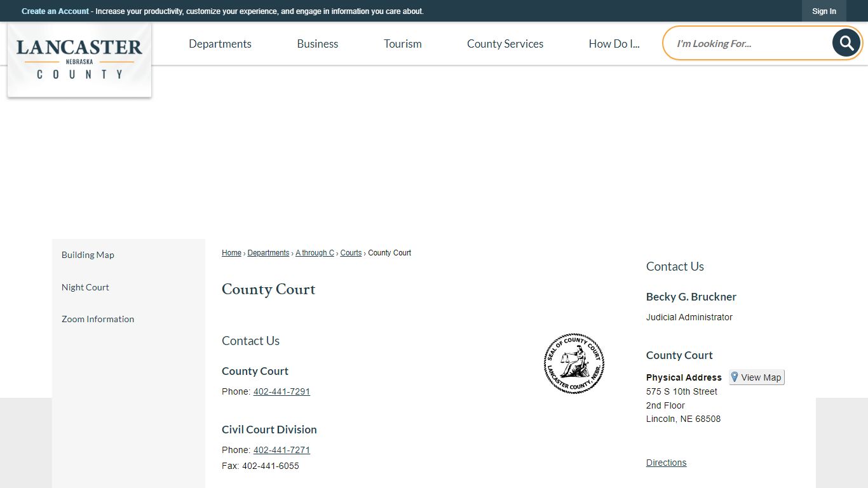Click the Fax: 402-441-6055 text
This screenshot has height=488, width=868.
point(261,466)
